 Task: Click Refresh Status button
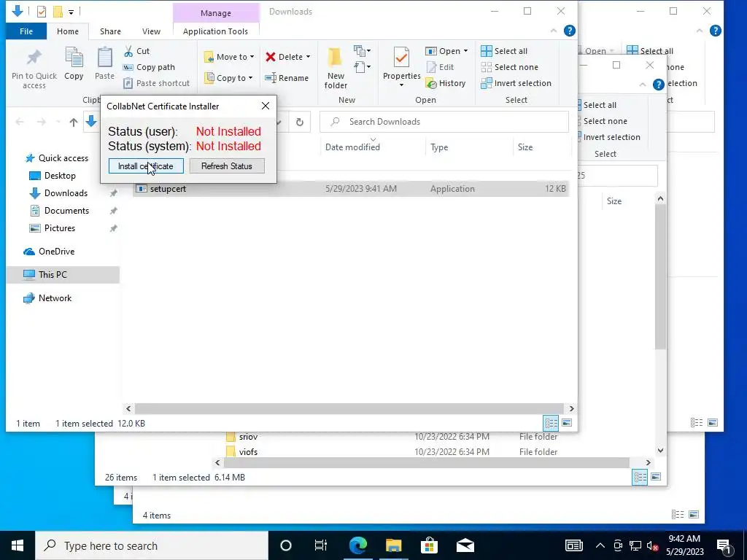coord(227,166)
